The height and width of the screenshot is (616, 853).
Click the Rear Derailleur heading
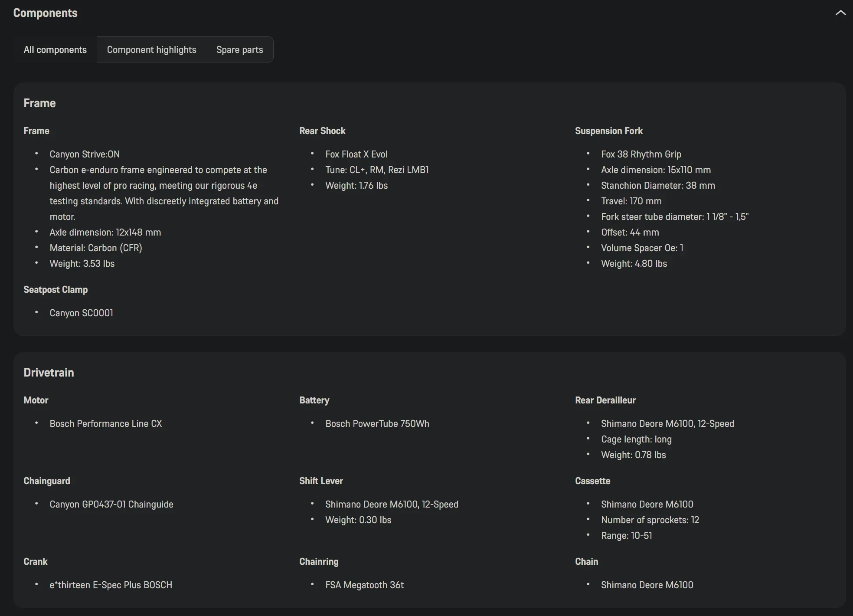[x=605, y=400]
